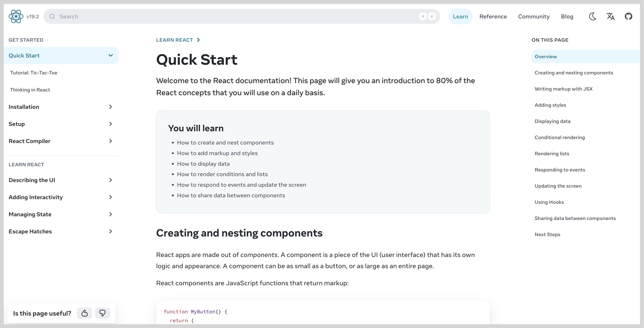The width and height of the screenshot is (644, 328).
Task: Open the GitHub repository icon
Action: click(x=629, y=16)
